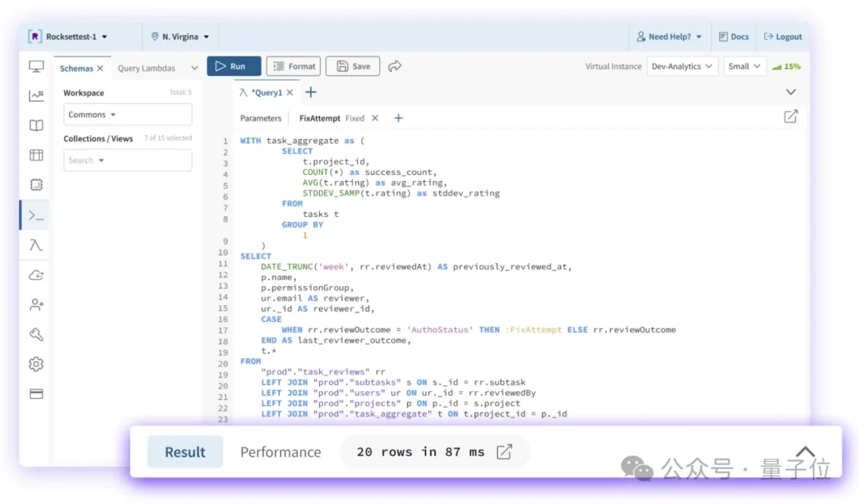Click the Query Lambdas lambda sidebar icon
The width and height of the screenshot is (859, 504).
coord(36,245)
